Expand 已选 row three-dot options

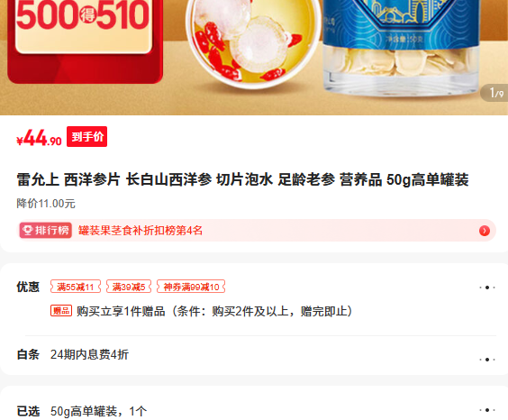coord(487,410)
